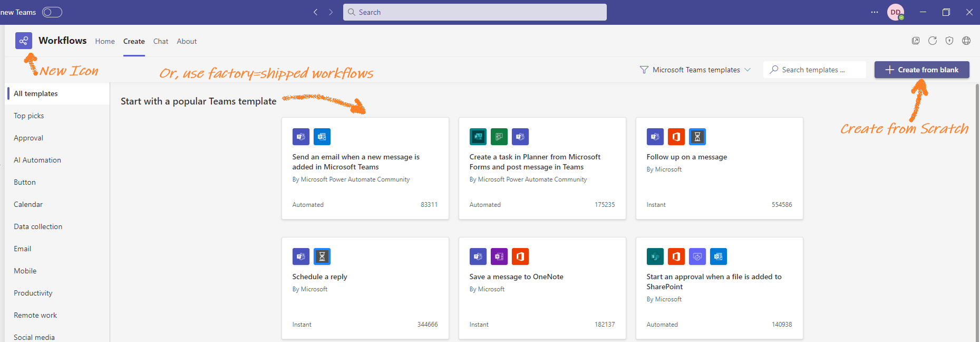Toggle the new Teams switch
This screenshot has width=980, height=342.
coord(52,12)
